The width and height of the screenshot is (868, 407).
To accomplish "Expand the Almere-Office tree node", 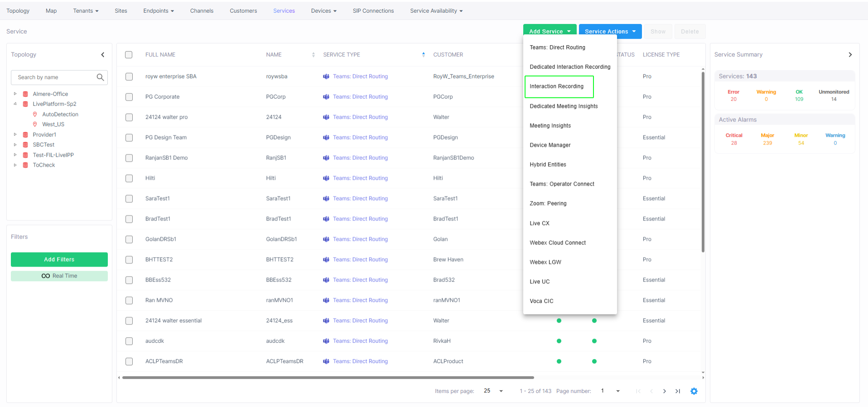I will tap(15, 94).
